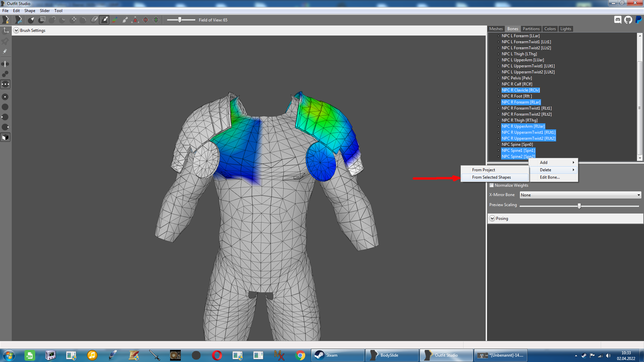Viewport: 644px width, 362px height.
Task: Select bone NPC Spine [Spn0]
Action: (517, 144)
